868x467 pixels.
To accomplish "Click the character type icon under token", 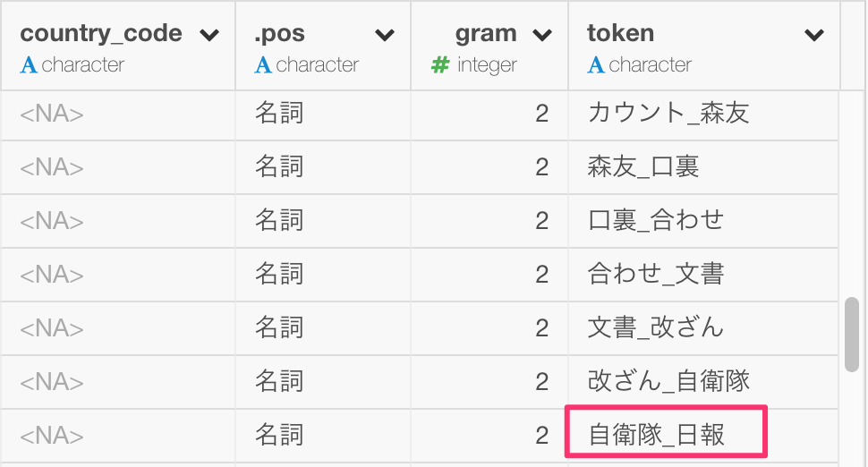I will pyautogui.click(x=596, y=65).
